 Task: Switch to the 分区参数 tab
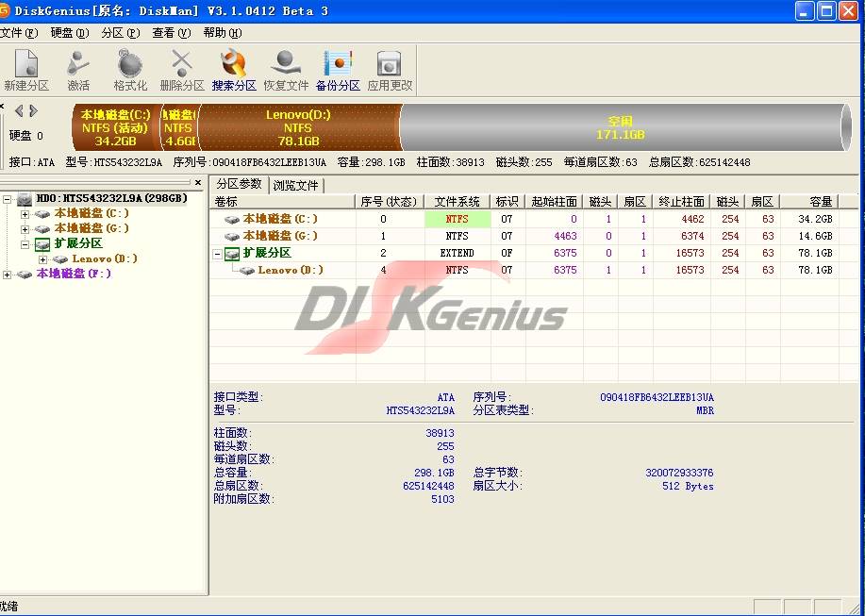point(239,184)
